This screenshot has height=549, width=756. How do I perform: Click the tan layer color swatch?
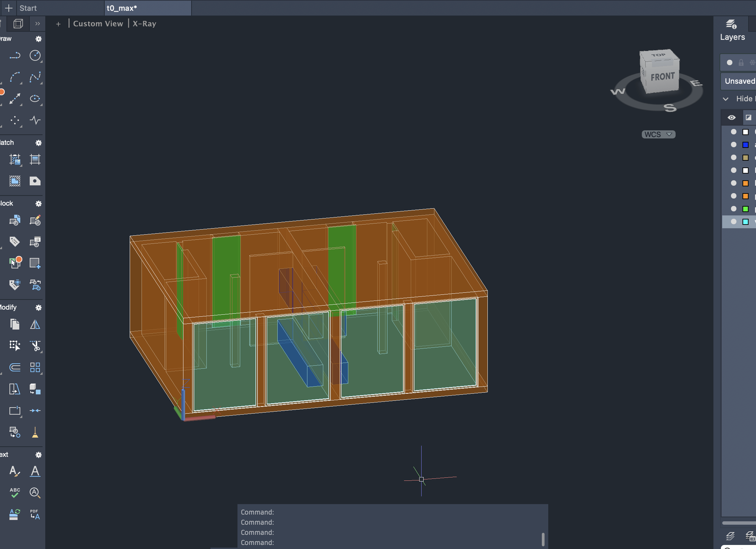(x=746, y=158)
